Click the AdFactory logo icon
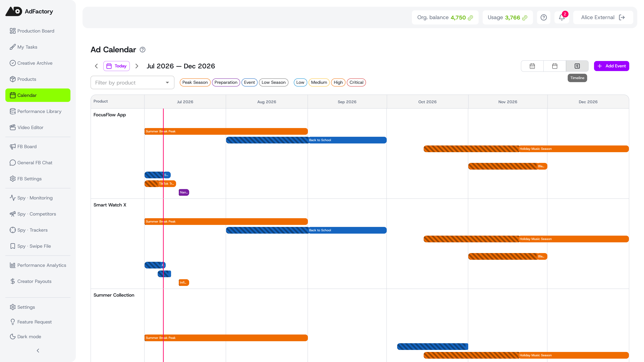Viewport: 644px width, 362px height. tap(14, 11)
